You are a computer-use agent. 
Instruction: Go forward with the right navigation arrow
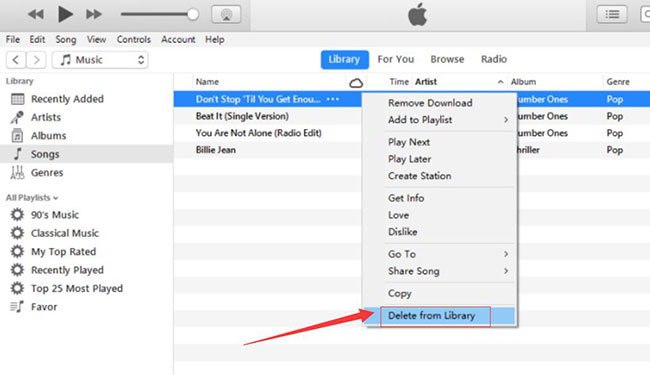pos(36,60)
